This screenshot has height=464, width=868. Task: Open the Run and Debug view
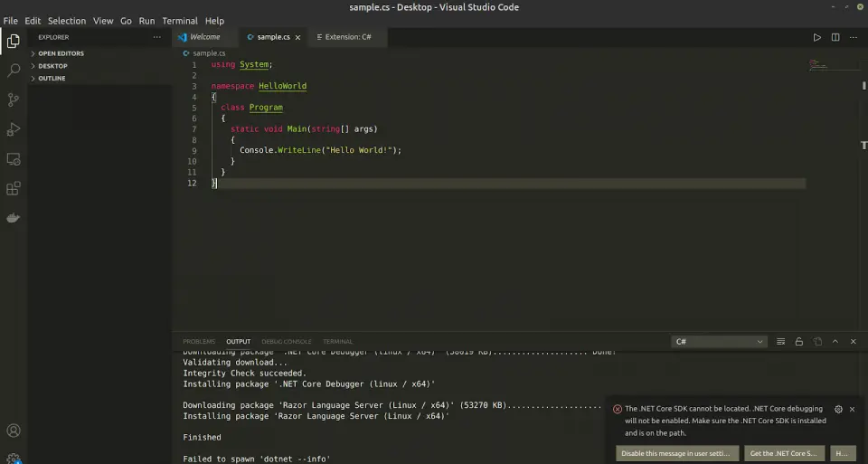tap(14, 129)
